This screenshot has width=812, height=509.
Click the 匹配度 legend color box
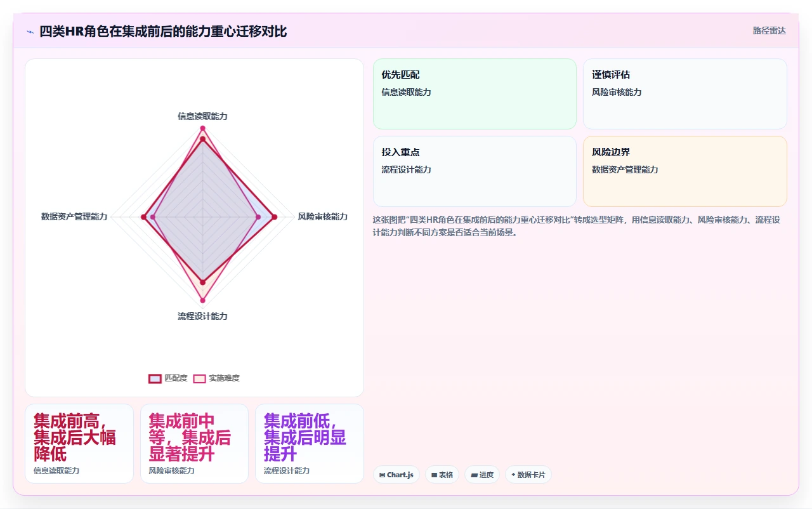(x=155, y=378)
